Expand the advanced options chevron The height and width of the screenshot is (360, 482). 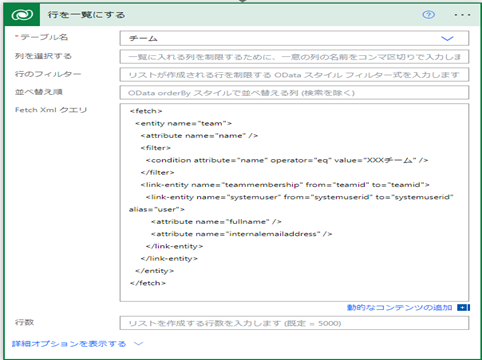(139, 344)
